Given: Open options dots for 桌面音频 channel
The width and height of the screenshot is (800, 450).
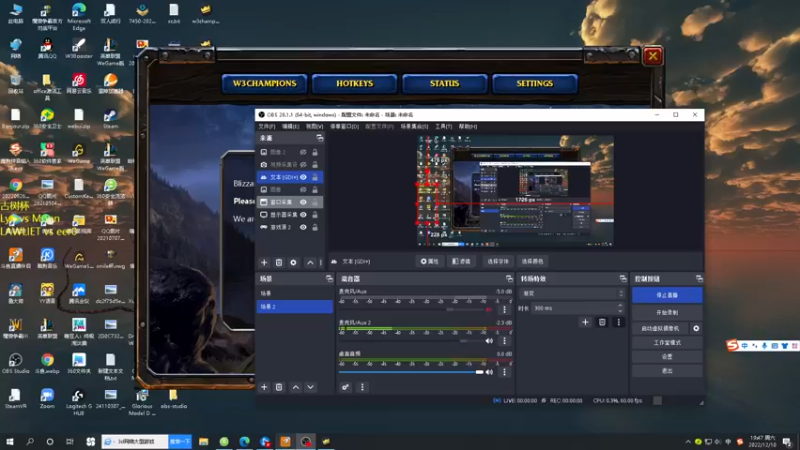Looking at the screenshot, I should click(x=505, y=372).
